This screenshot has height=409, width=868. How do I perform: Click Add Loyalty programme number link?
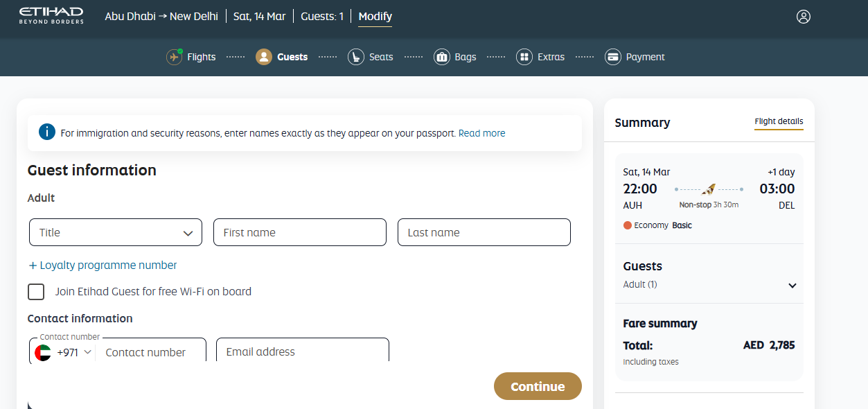click(x=103, y=266)
